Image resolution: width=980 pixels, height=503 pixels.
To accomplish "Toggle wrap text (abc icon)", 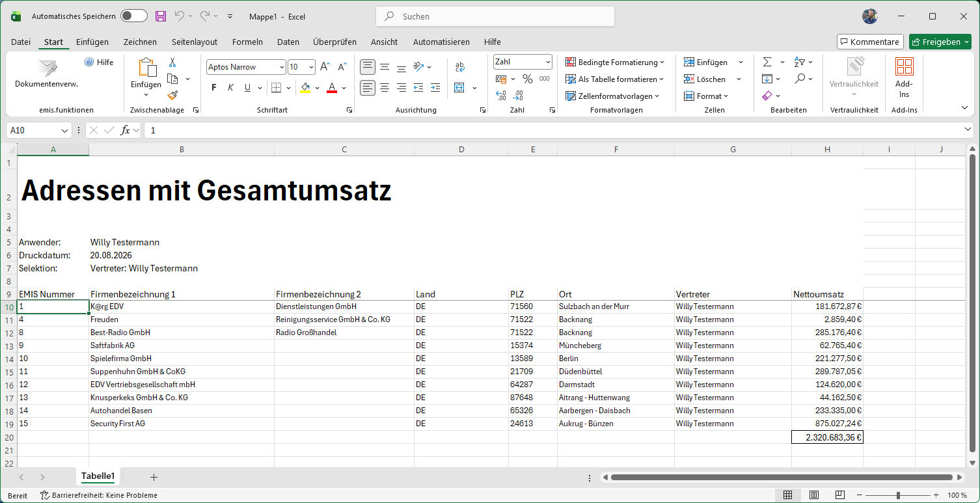I will point(460,67).
